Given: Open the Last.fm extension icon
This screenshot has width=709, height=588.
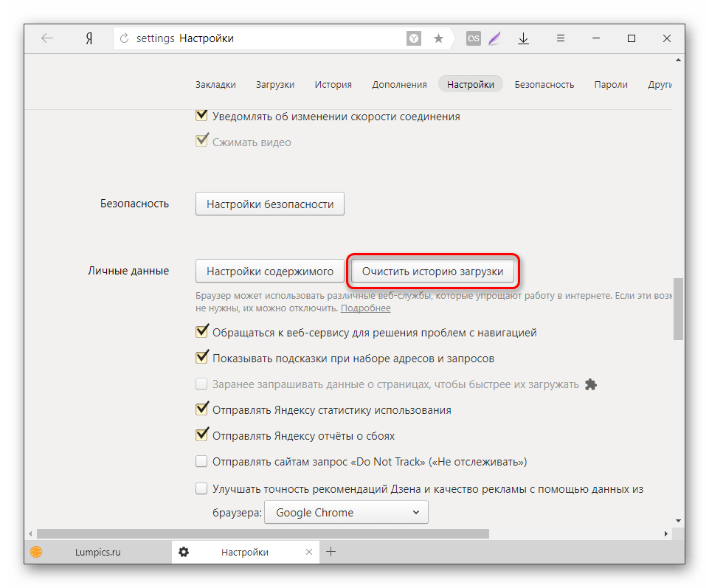Looking at the screenshot, I should click(474, 38).
